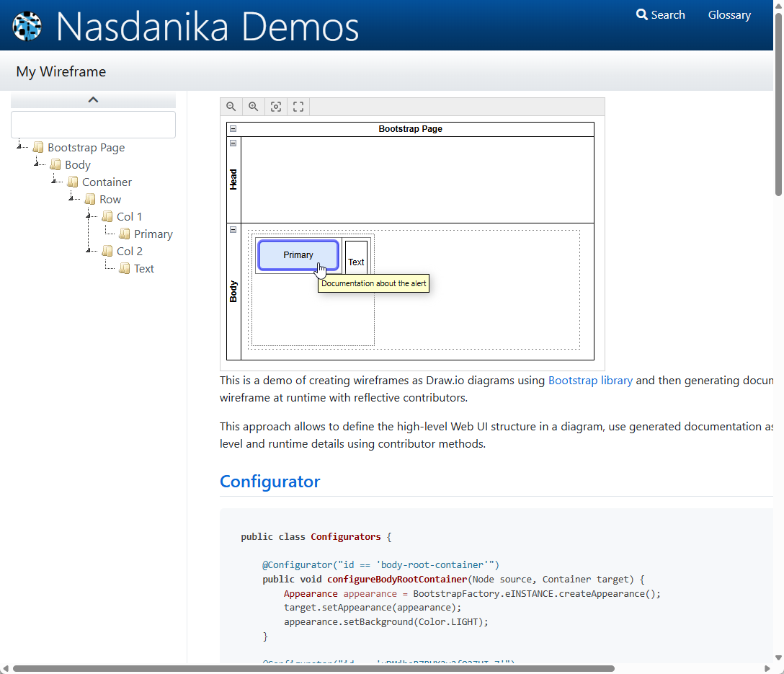784x674 pixels.
Task: Click the folder icon beside Primary
Action: pyautogui.click(x=124, y=234)
